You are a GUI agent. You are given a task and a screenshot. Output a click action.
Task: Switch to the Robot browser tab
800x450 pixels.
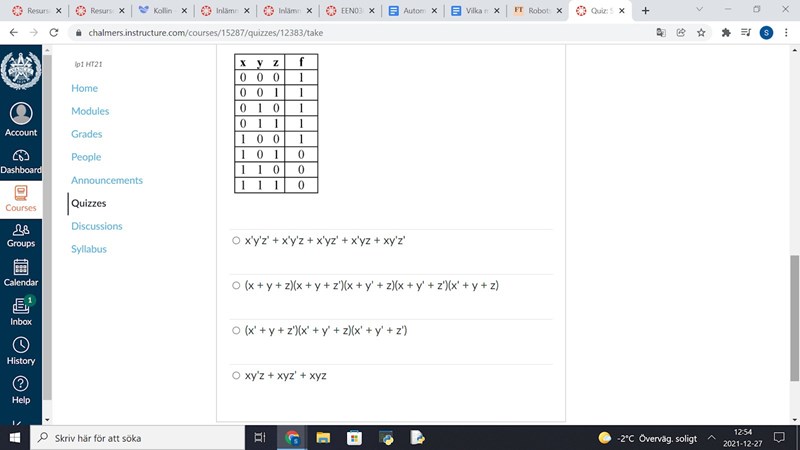(534, 10)
